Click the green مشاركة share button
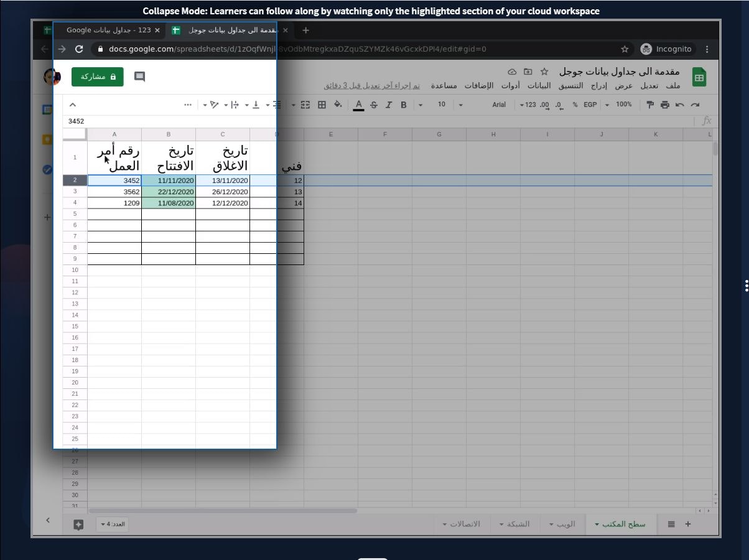This screenshot has width=749, height=560. tap(98, 77)
